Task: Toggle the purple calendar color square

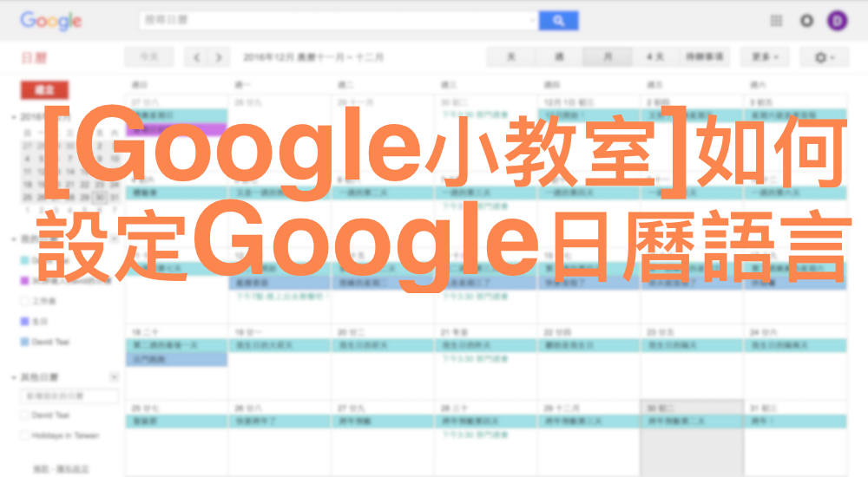Action: click(24, 280)
